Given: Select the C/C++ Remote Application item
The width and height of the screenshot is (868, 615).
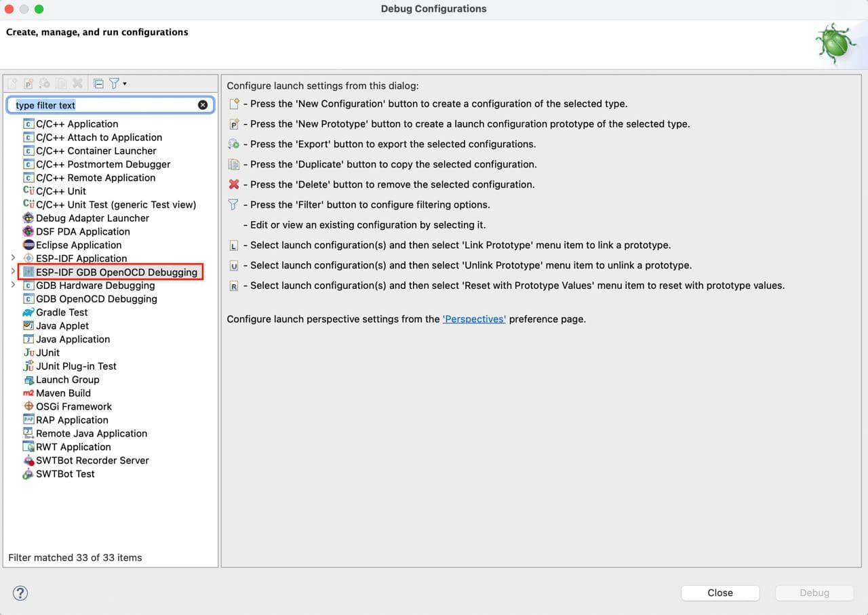Looking at the screenshot, I should coord(95,178).
